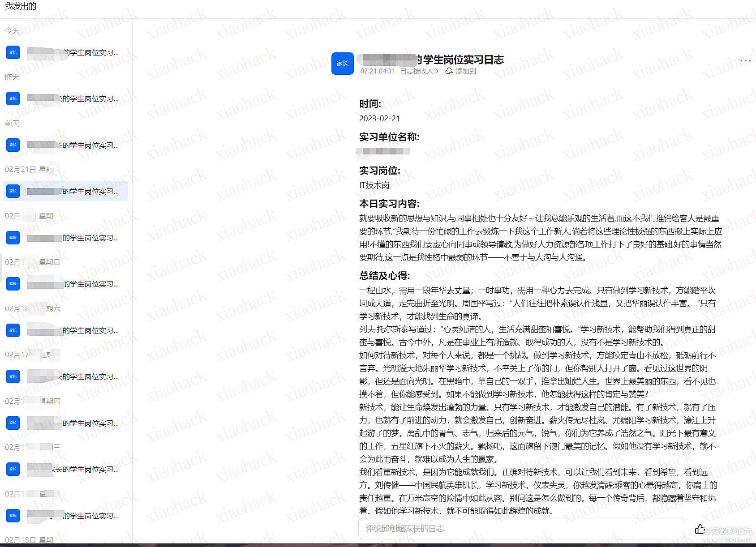Switch to the 我发出的 tab
The width and height of the screenshot is (756, 547).
[x=21, y=6]
